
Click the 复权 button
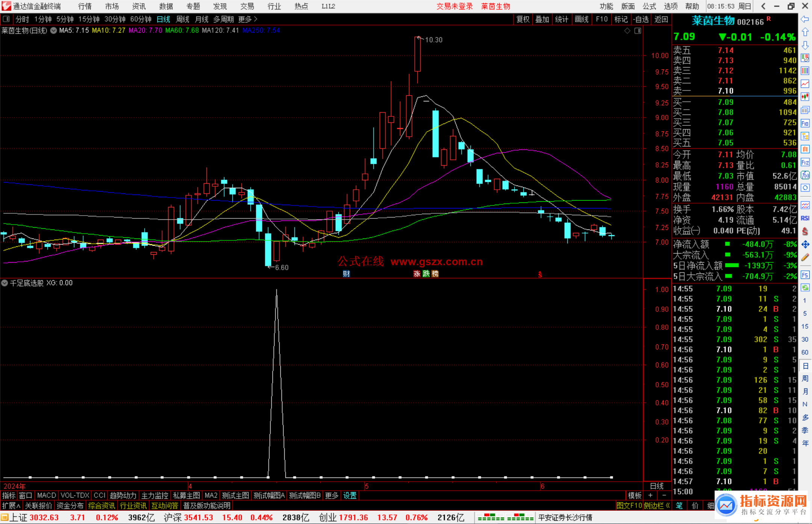point(523,19)
